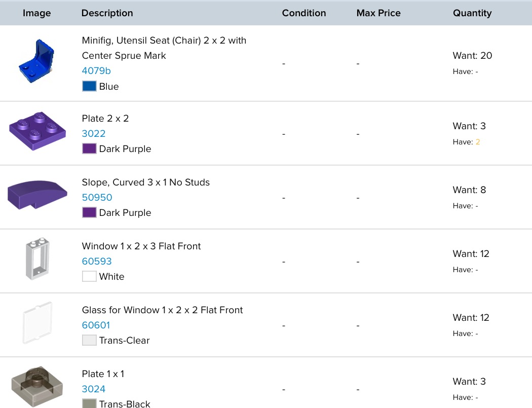Open the white Window 1 x 2 x 3 image
This screenshot has width=532, height=408.
(37, 258)
